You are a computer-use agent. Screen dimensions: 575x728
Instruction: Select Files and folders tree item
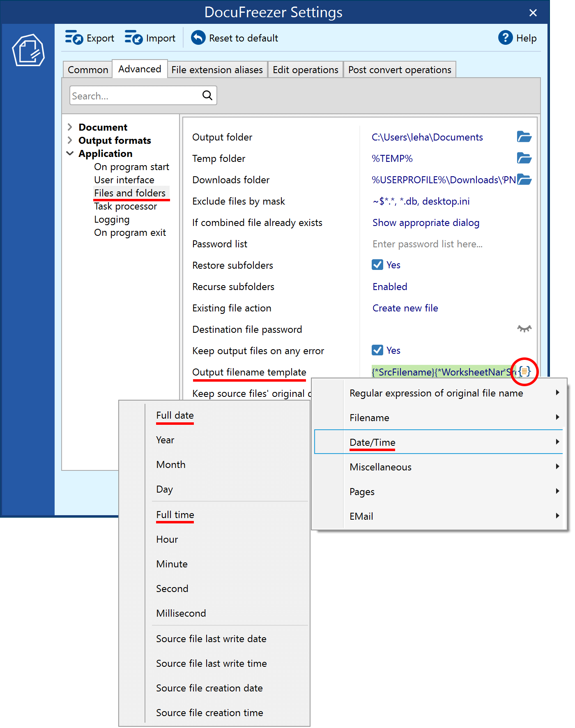tap(130, 193)
